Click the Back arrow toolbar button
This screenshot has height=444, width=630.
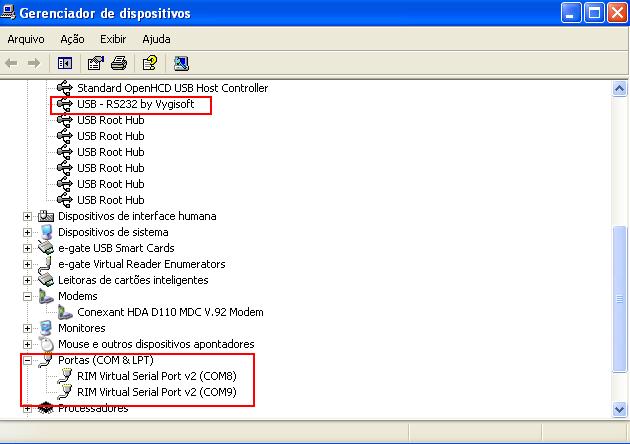coord(11,63)
